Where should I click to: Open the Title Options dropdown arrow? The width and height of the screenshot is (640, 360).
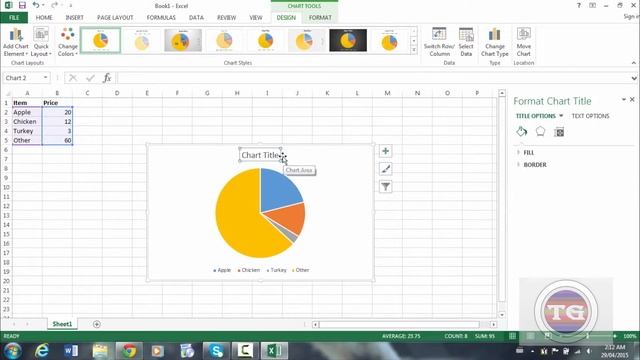(561, 116)
